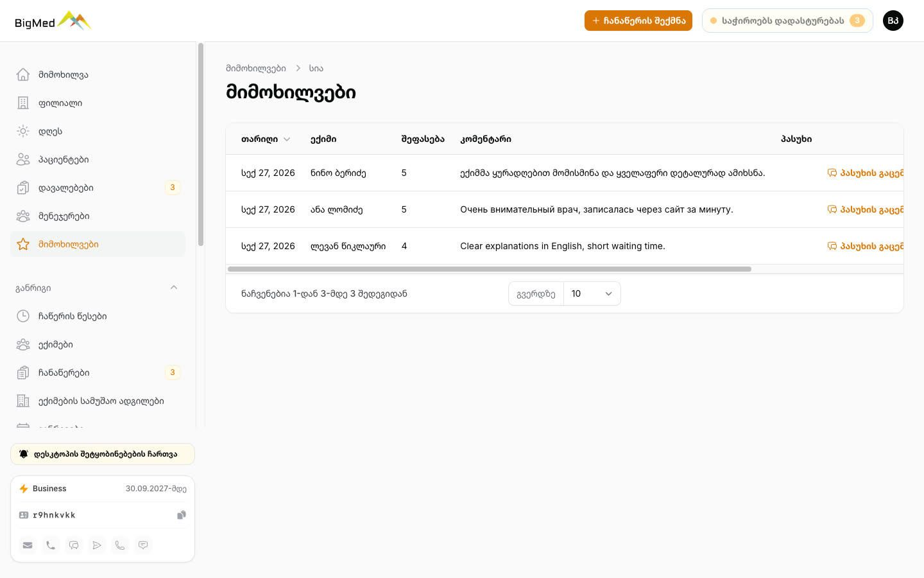Click the BigMed logo

(53, 21)
